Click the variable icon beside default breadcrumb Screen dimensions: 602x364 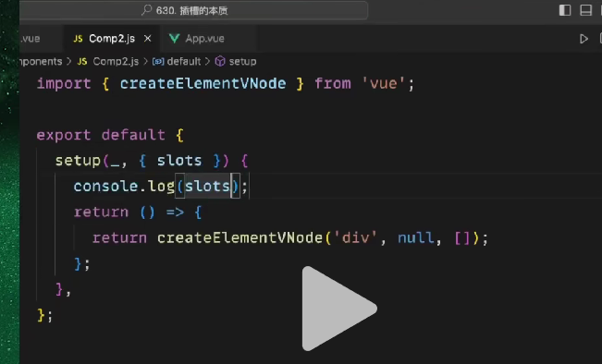pos(158,61)
